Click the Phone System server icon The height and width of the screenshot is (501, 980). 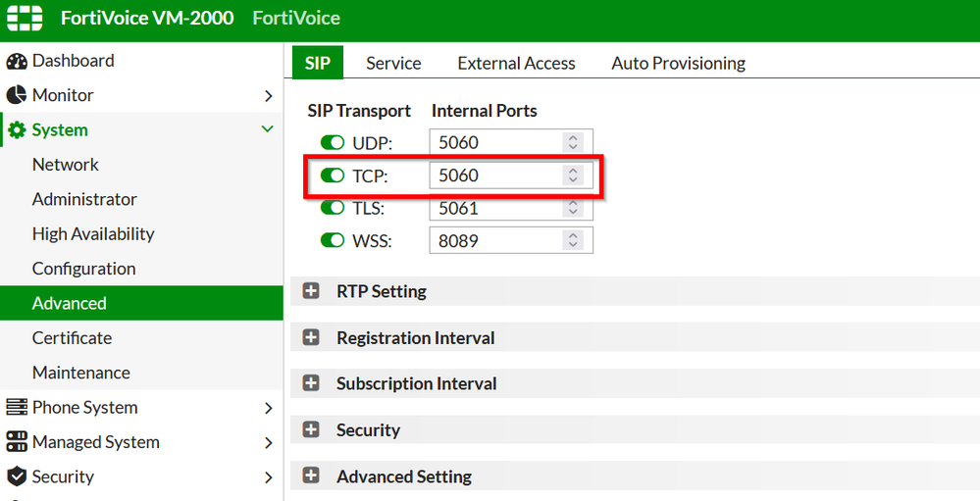[17, 407]
